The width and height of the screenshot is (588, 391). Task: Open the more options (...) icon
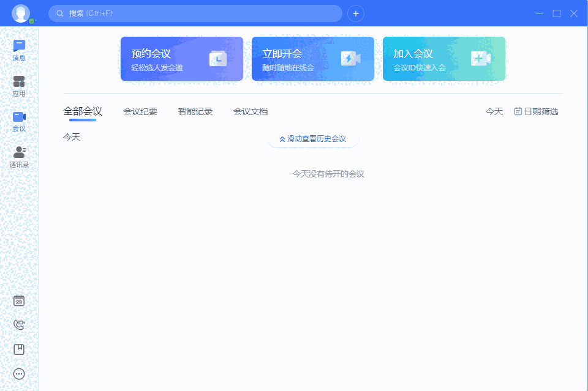(x=19, y=374)
